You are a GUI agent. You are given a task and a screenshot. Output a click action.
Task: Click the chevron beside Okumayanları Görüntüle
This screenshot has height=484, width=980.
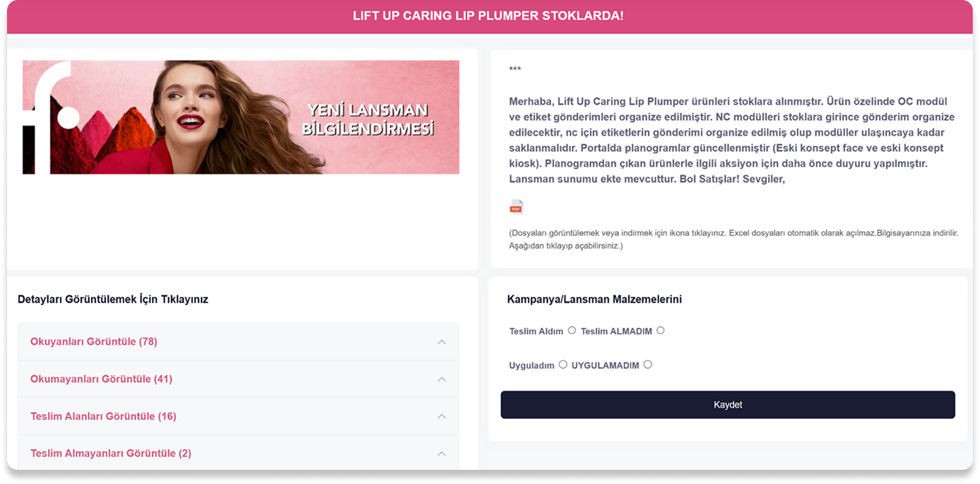[442, 379]
